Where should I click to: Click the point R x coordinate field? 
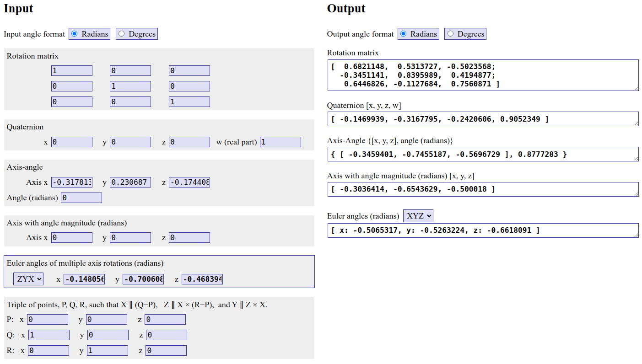(x=49, y=350)
